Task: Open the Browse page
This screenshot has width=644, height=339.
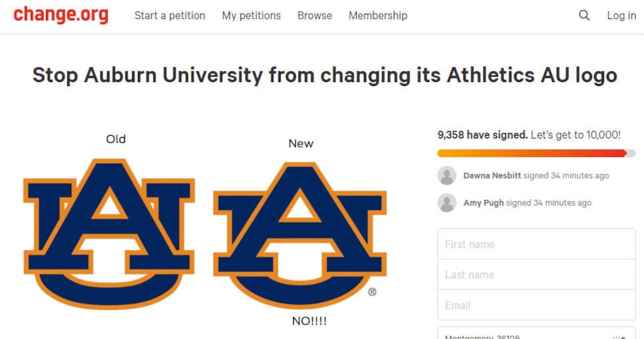Action: pos(315,15)
